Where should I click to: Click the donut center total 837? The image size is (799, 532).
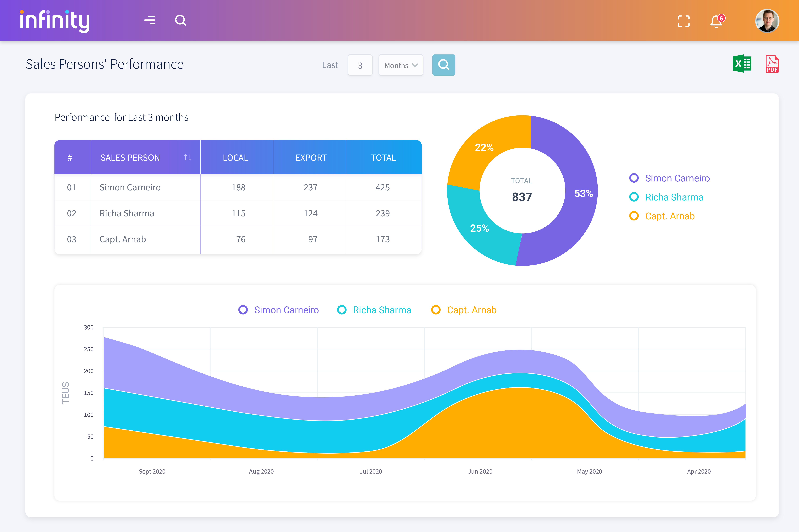[522, 197]
